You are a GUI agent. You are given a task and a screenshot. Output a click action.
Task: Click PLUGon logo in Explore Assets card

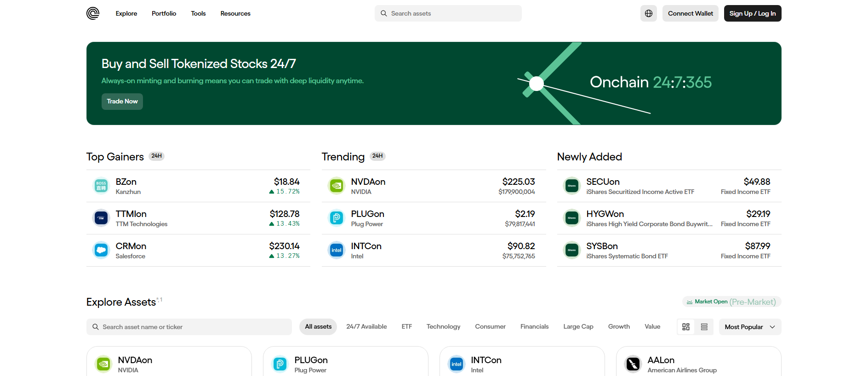280,365
